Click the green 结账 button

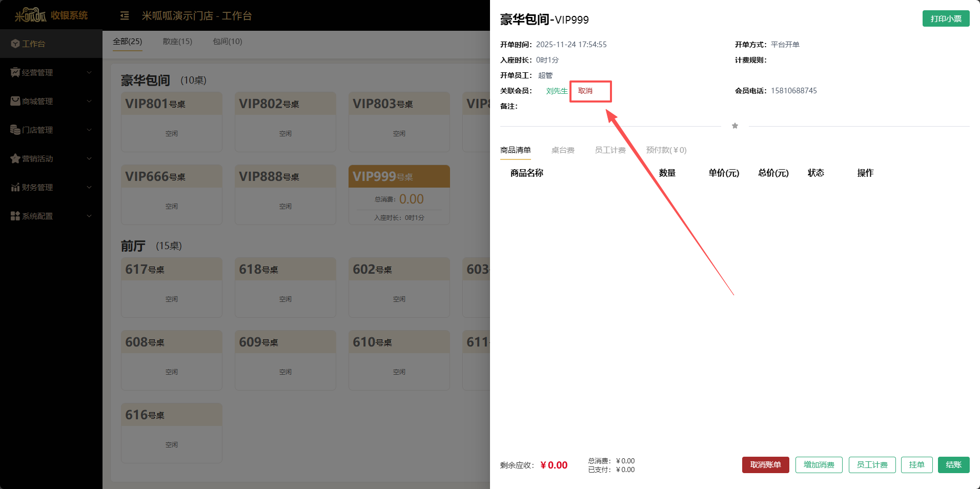[x=954, y=465]
